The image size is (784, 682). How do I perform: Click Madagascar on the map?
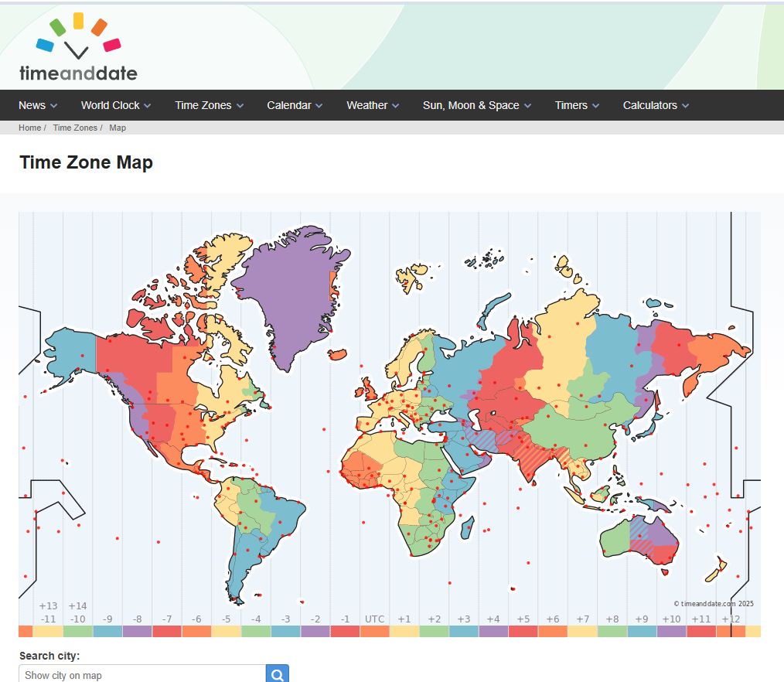point(468,527)
